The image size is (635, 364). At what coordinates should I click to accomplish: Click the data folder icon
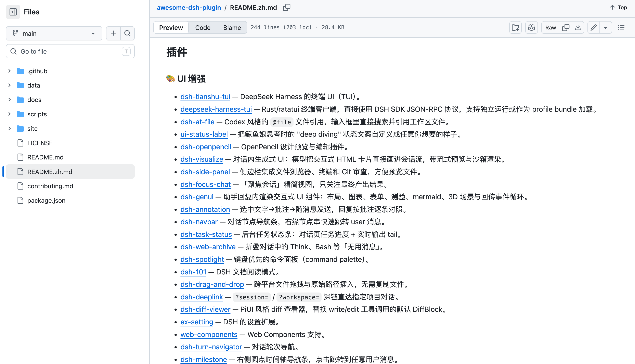(20, 85)
